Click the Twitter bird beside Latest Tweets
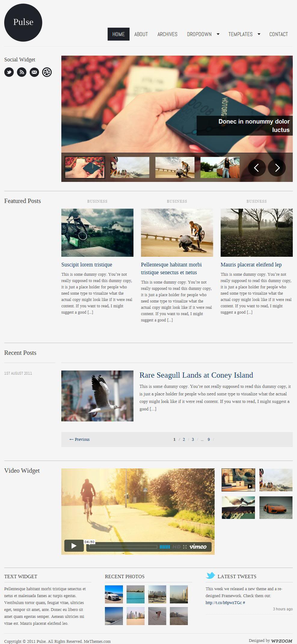Screen dimensions: 297x644 210,575
